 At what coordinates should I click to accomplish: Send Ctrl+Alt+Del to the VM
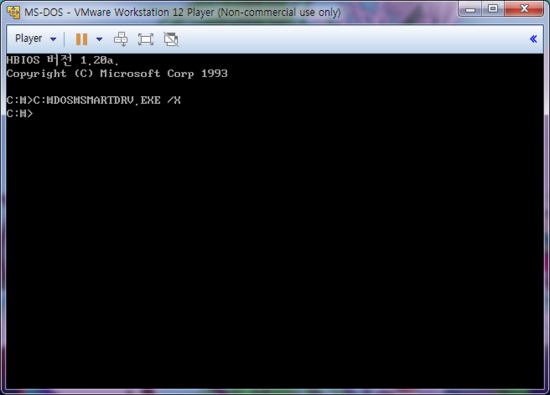coord(121,39)
